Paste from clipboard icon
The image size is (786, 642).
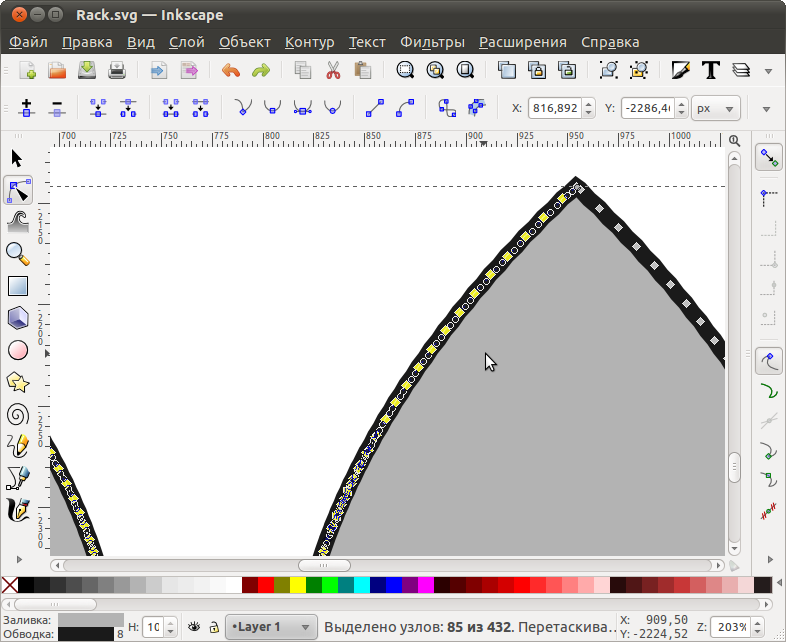[362, 70]
